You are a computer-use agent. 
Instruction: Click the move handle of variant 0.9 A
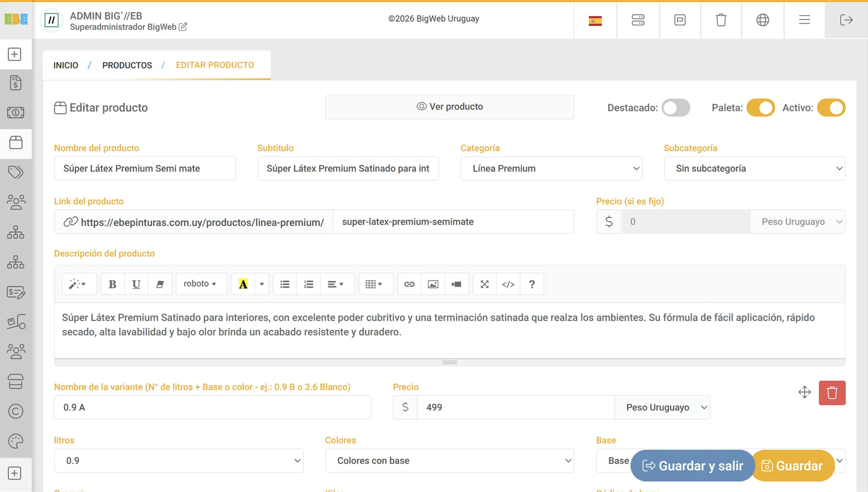tap(805, 392)
